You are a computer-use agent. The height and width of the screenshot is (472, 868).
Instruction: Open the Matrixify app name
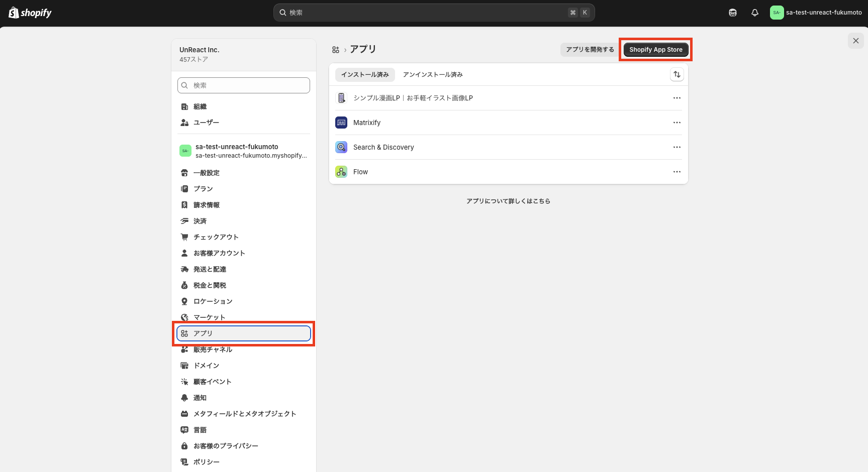pos(367,123)
